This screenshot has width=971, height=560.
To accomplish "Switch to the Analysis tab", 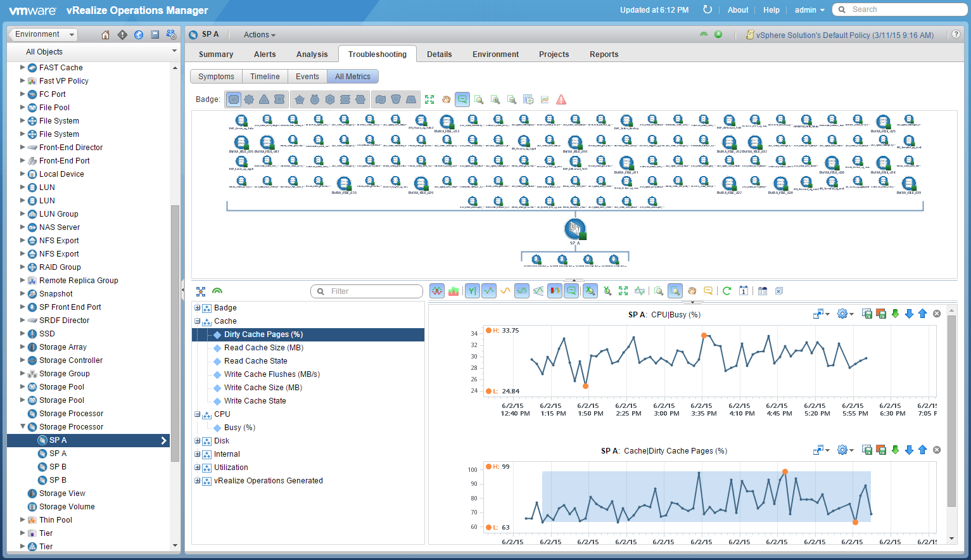I will (x=312, y=54).
